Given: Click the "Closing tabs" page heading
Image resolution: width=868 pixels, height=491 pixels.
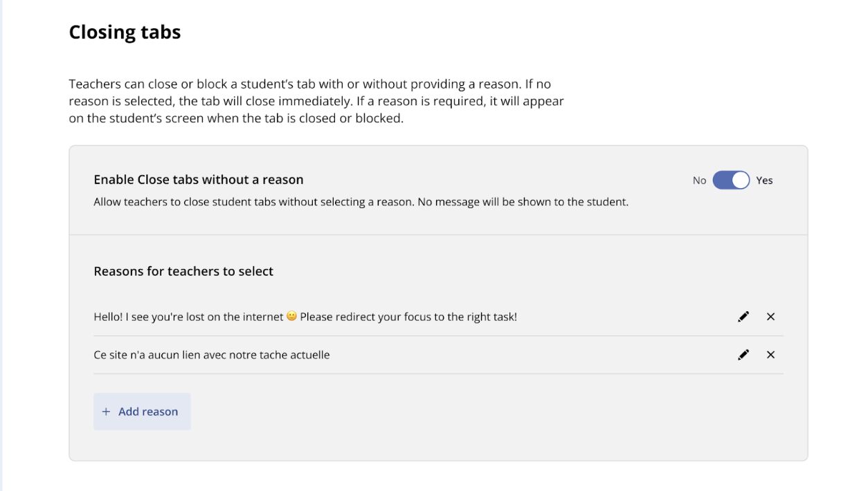Looking at the screenshot, I should click(x=125, y=33).
